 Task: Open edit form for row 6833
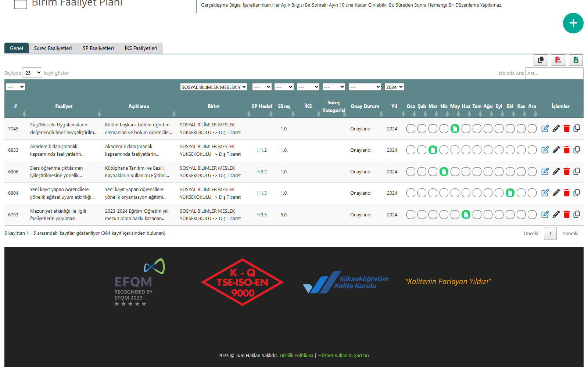point(545,150)
